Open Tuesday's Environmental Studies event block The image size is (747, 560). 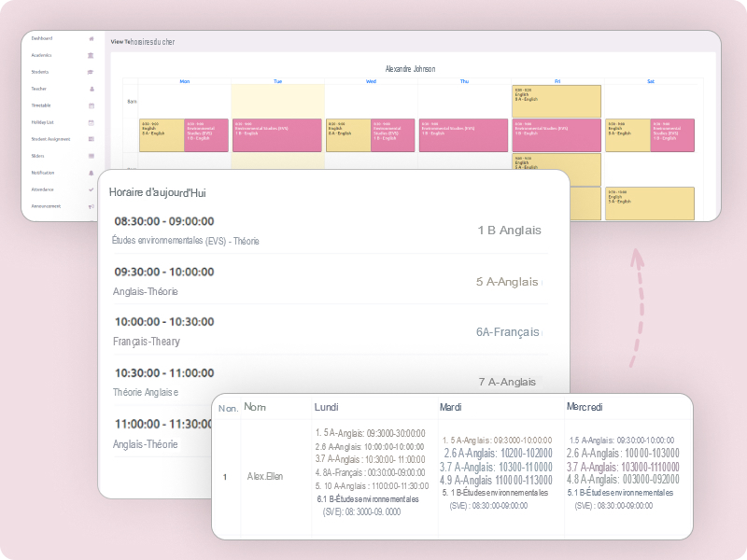(x=277, y=134)
